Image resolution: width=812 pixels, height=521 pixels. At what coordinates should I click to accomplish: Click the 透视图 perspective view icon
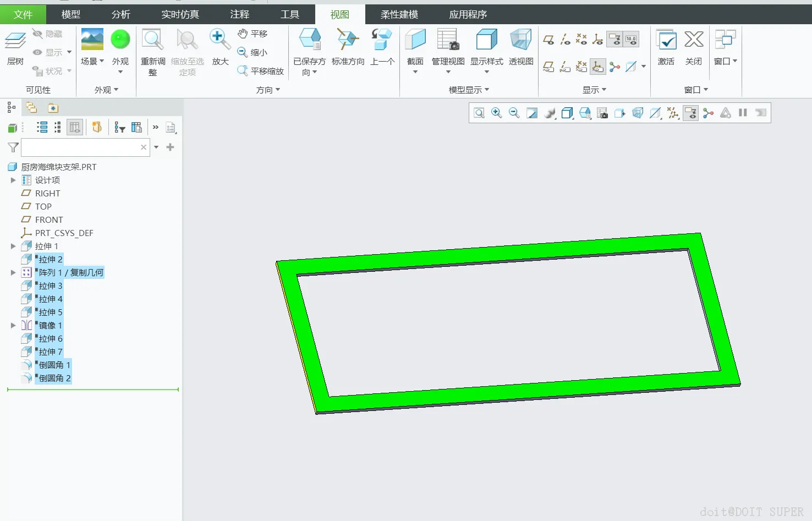[x=520, y=40]
